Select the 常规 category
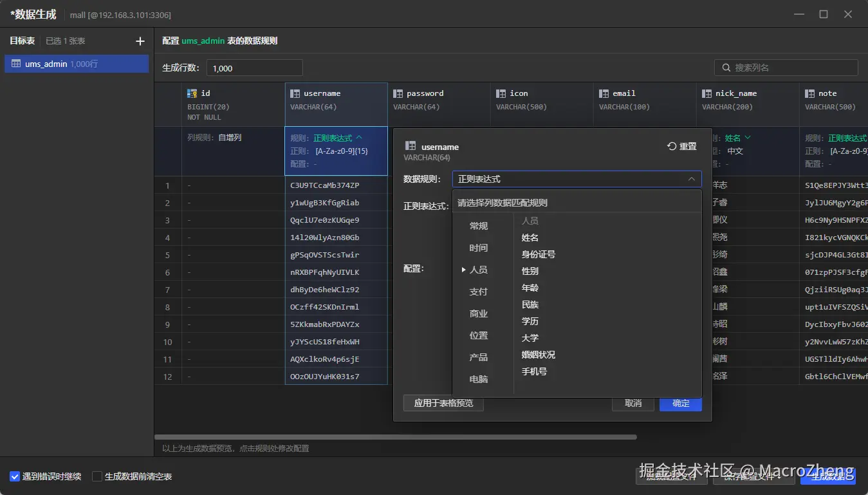This screenshot has width=868, height=495. 479,226
